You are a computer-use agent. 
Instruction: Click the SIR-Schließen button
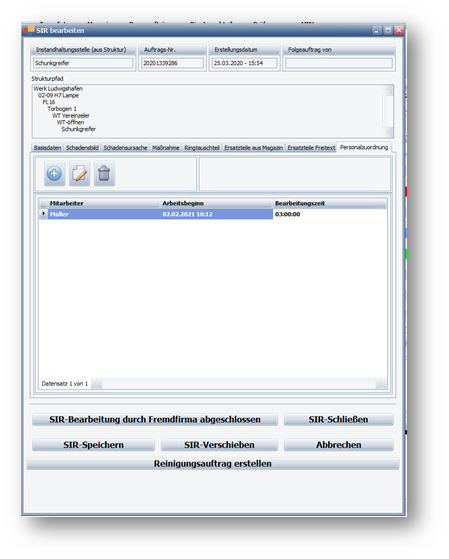338,420
